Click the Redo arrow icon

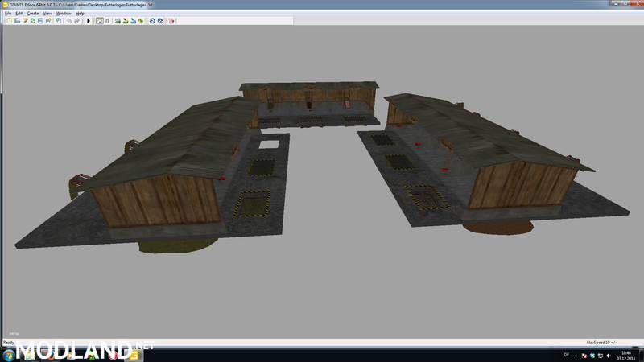pyautogui.click(x=76, y=21)
